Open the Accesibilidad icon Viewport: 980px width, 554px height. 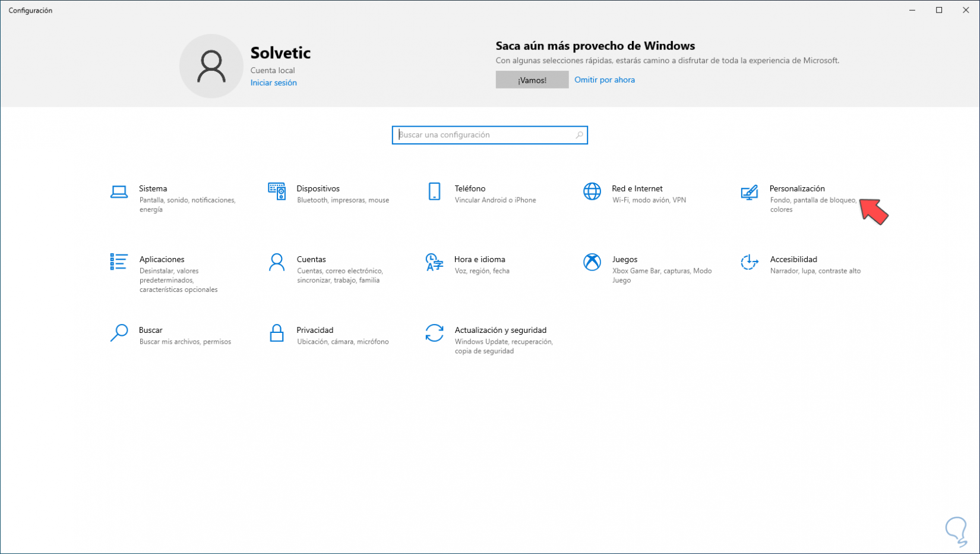(749, 262)
